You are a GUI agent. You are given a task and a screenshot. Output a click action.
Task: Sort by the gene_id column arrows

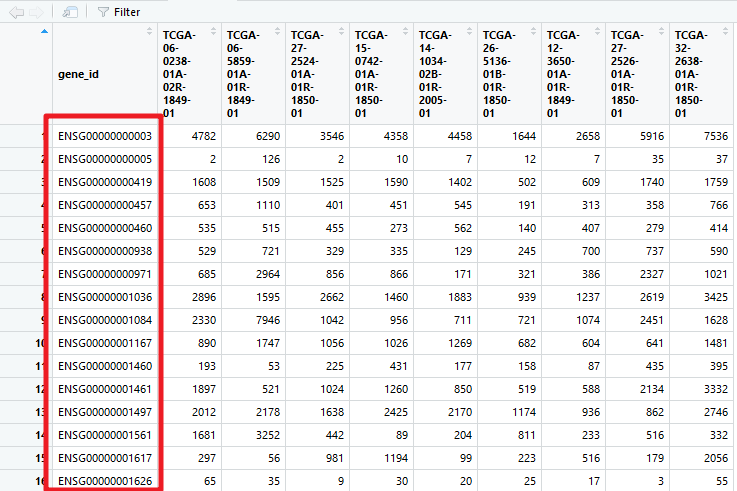[x=149, y=31]
